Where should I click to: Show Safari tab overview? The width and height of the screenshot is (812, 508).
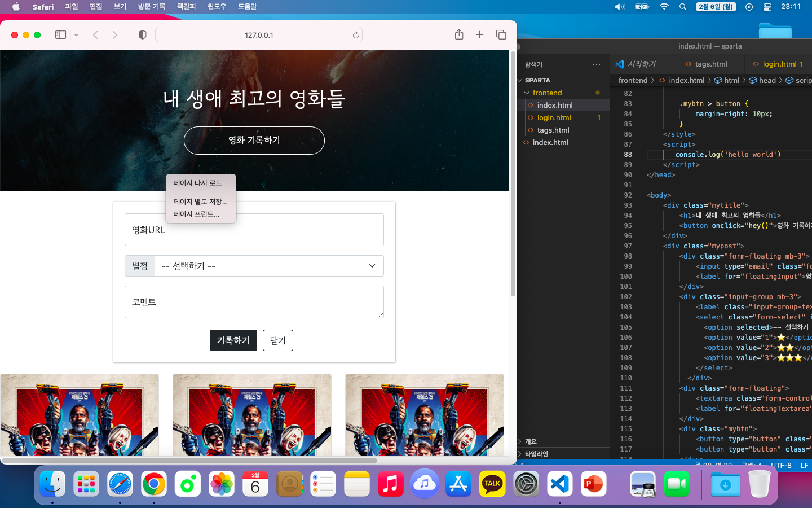point(501,34)
